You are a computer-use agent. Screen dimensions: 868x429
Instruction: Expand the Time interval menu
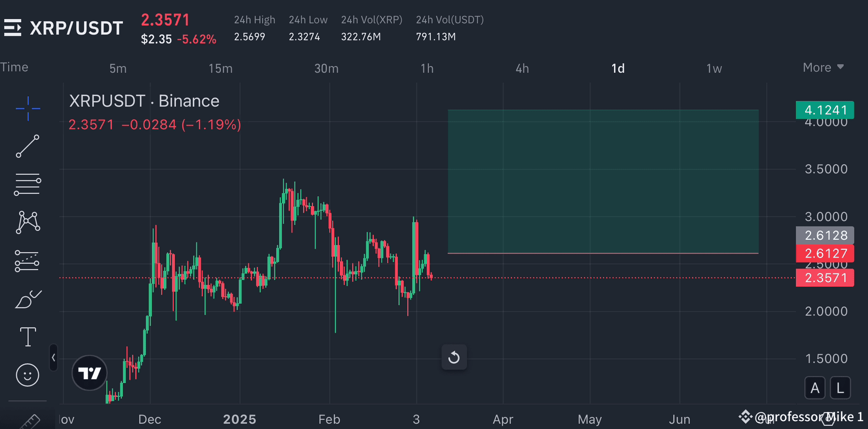point(15,67)
